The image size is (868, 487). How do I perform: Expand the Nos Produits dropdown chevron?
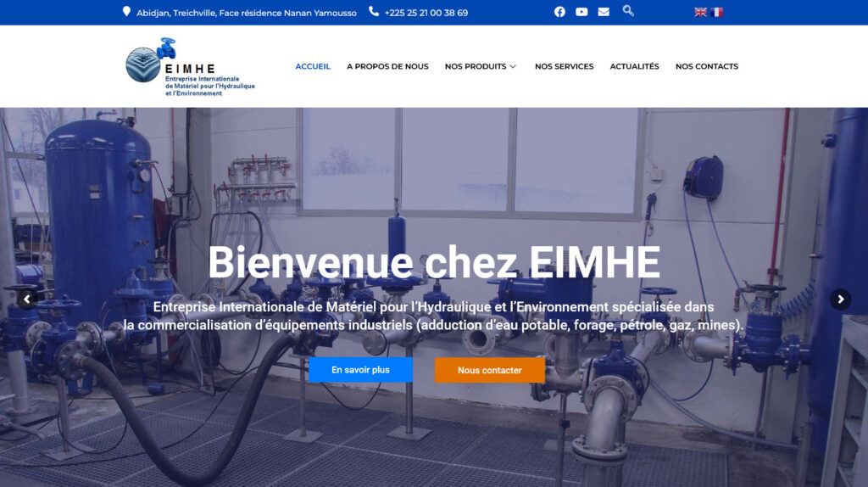tap(513, 66)
